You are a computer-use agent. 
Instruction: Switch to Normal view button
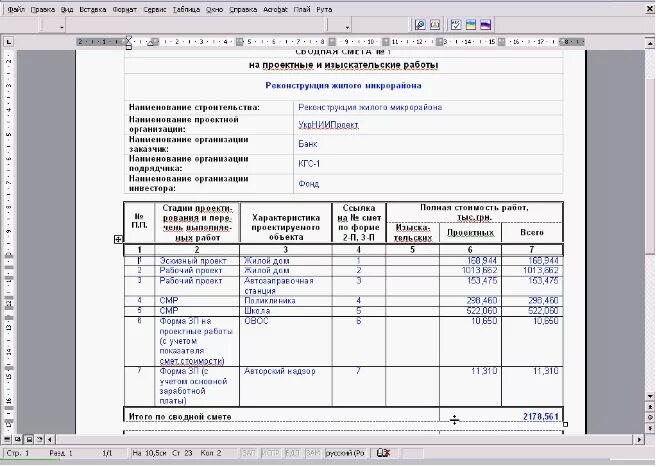point(7,439)
